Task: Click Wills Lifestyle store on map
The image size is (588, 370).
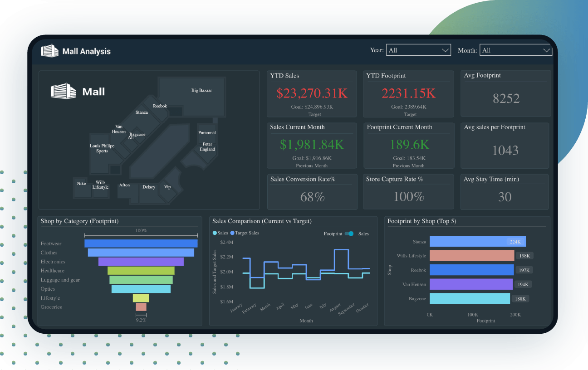Action: (101, 185)
